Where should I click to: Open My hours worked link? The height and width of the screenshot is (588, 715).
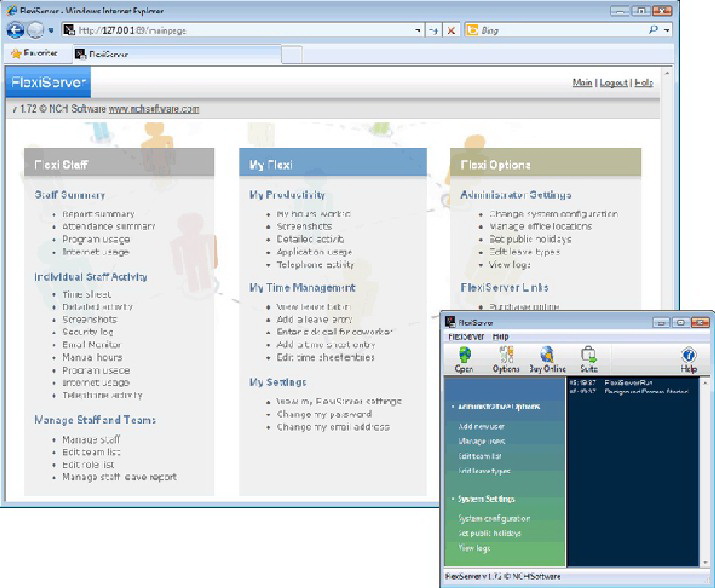(x=314, y=214)
